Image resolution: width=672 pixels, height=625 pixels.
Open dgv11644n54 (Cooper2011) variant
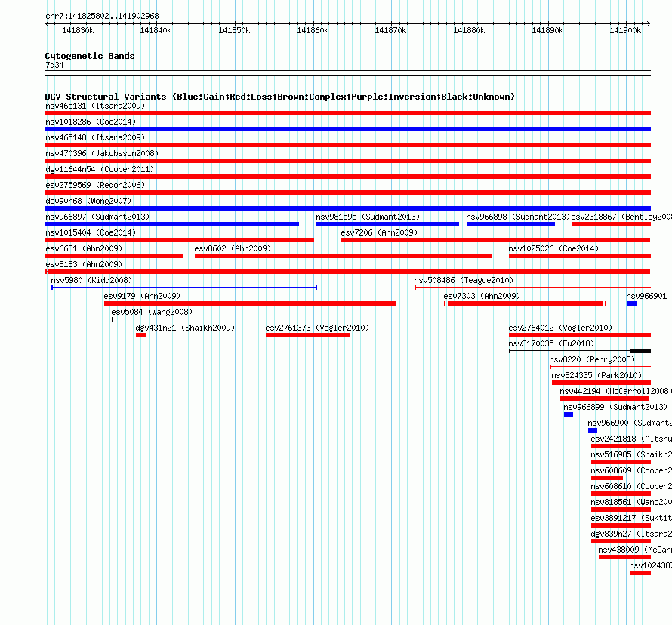tap(100, 169)
